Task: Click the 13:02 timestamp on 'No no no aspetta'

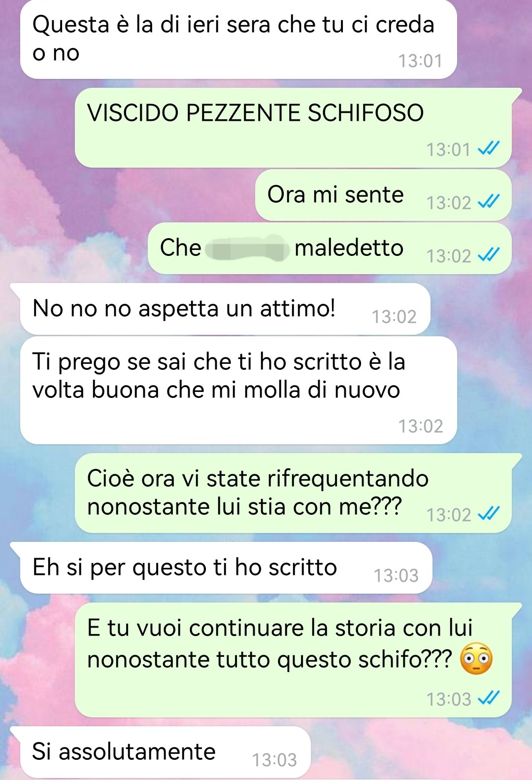Action: coord(394,317)
